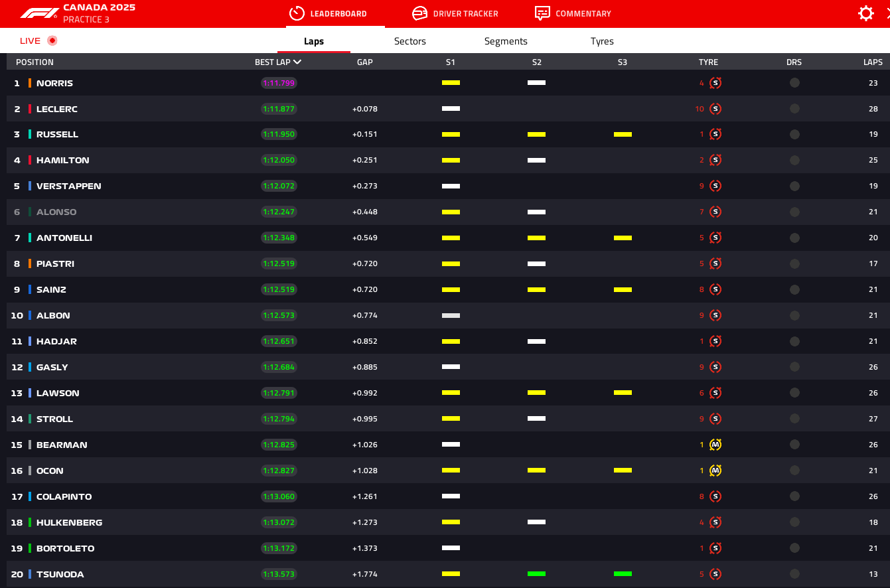Click Verstappen's soft tyre icon

(715, 186)
